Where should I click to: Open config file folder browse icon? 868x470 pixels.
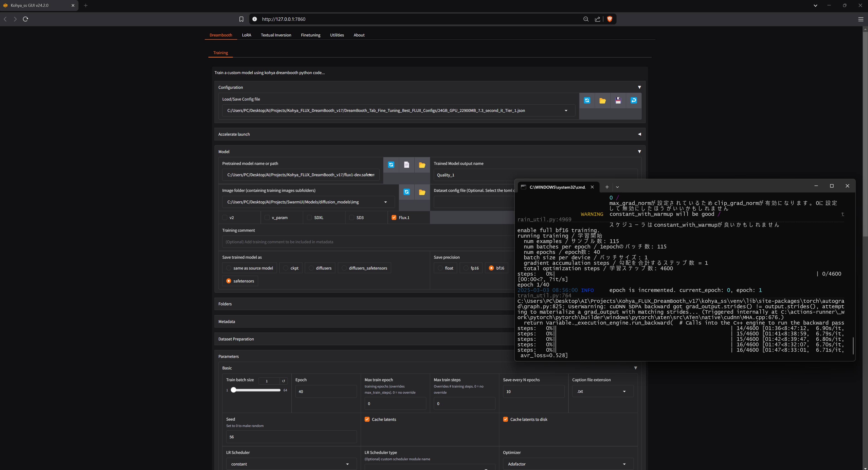click(x=602, y=100)
